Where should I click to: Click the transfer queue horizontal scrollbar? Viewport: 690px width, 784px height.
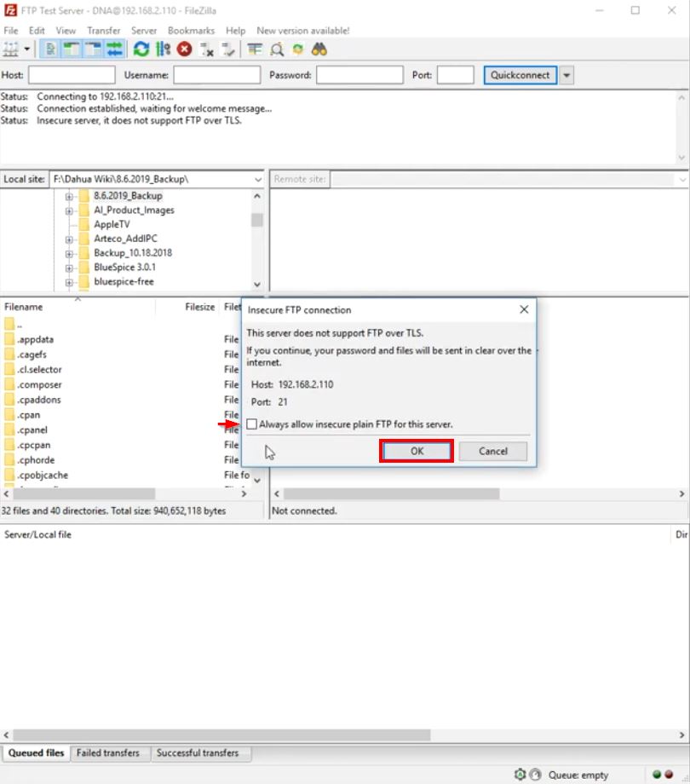click(221, 735)
